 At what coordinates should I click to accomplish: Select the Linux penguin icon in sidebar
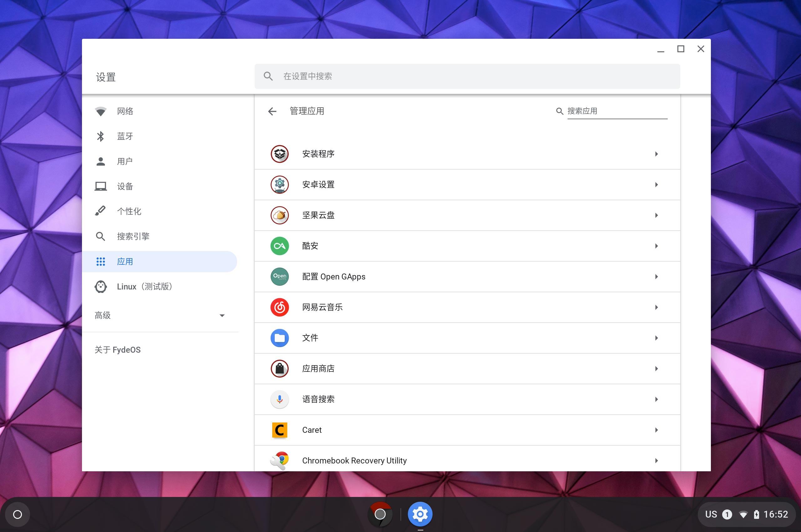pos(101,286)
